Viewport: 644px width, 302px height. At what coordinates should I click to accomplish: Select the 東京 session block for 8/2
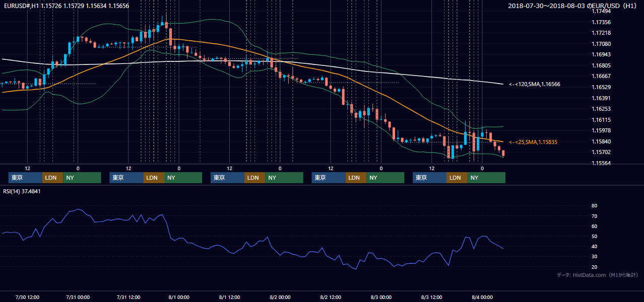pyautogui.click(x=329, y=178)
